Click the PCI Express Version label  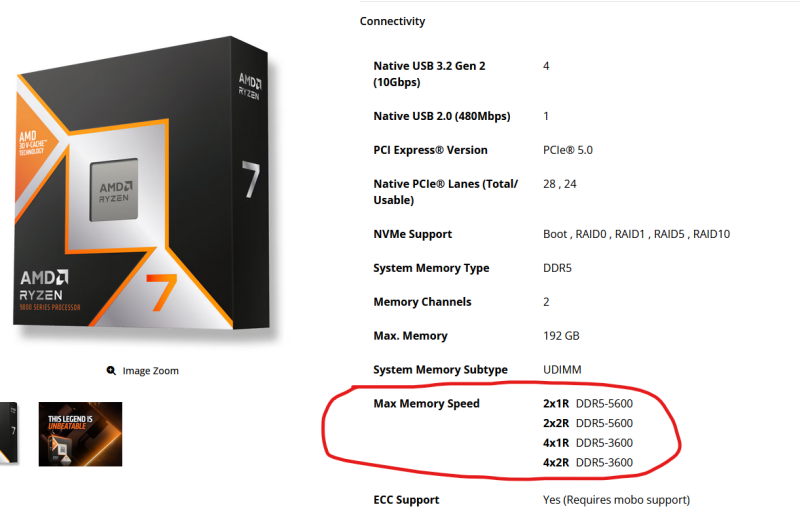[x=430, y=150]
